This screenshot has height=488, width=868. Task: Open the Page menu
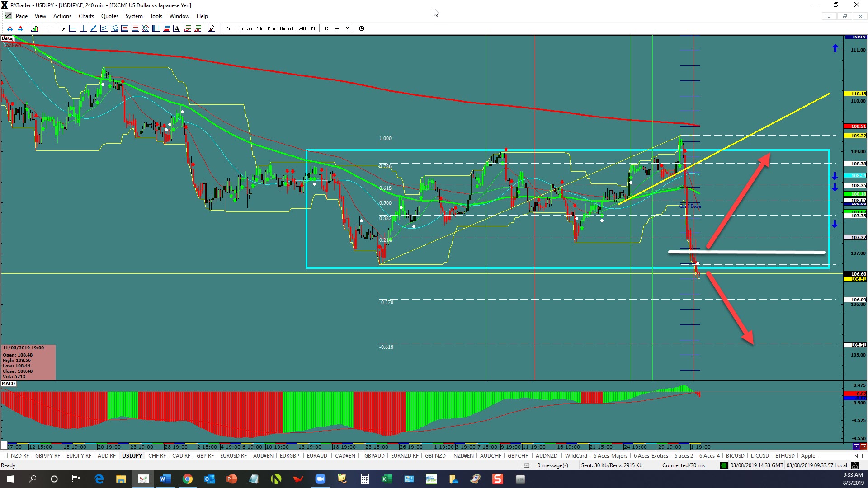click(x=21, y=16)
